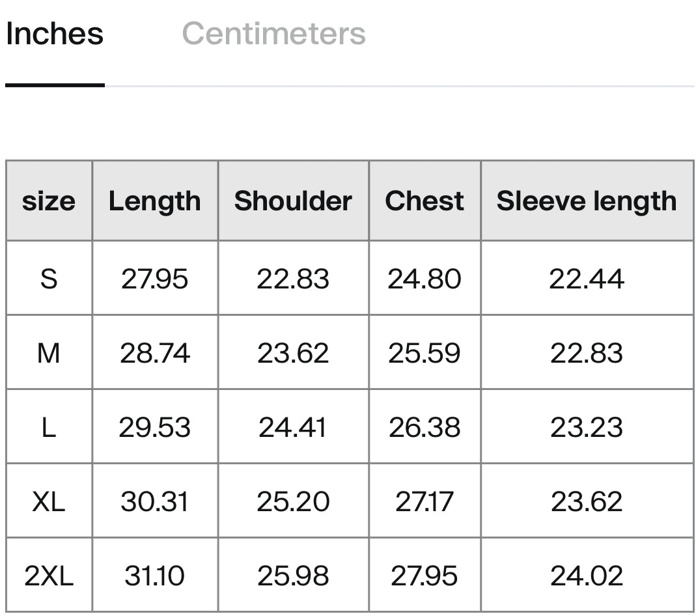Click the size column header
The width and height of the screenshot is (696, 616).
click(x=49, y=201)
